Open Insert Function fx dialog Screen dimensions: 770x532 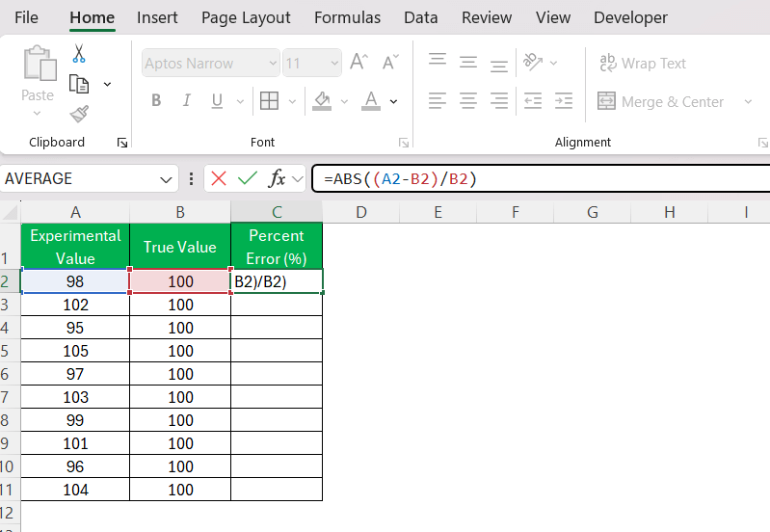[x=277, y=178]
